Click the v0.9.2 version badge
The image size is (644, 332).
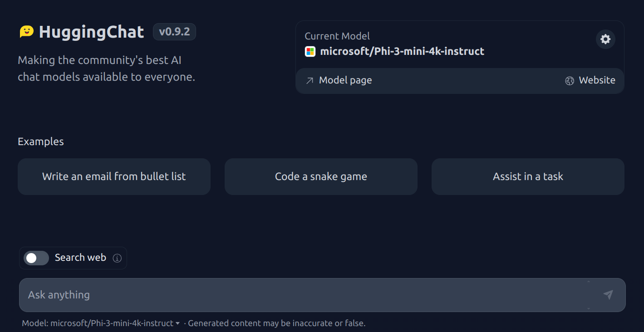coord(174,32)
